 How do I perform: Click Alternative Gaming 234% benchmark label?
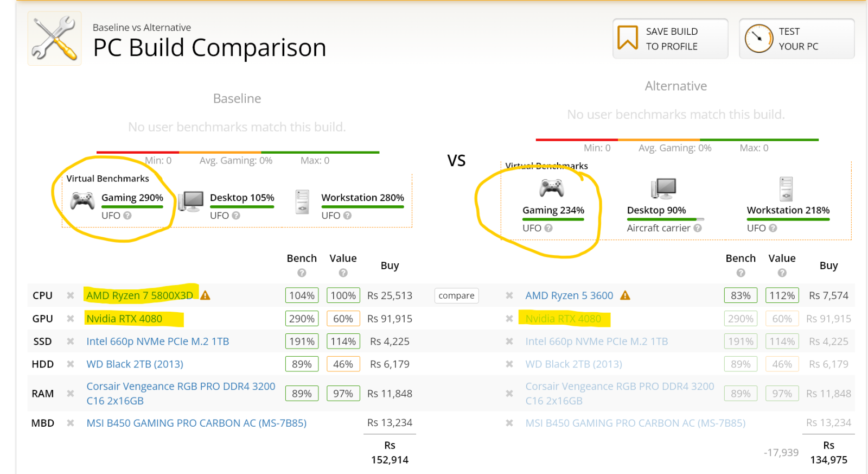pyautogui.click(x=553, y=210)
